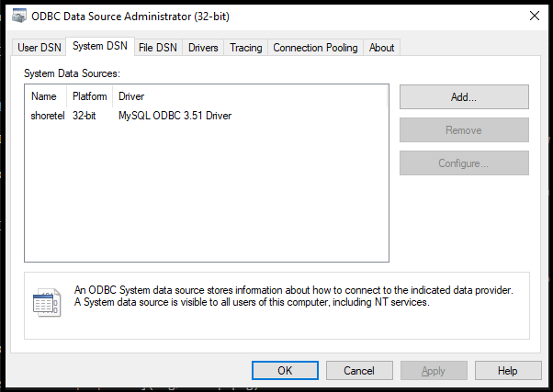The height and width of the screenshot is (392, 553).
Task: Click the Remove button
Action: point(464,130)
